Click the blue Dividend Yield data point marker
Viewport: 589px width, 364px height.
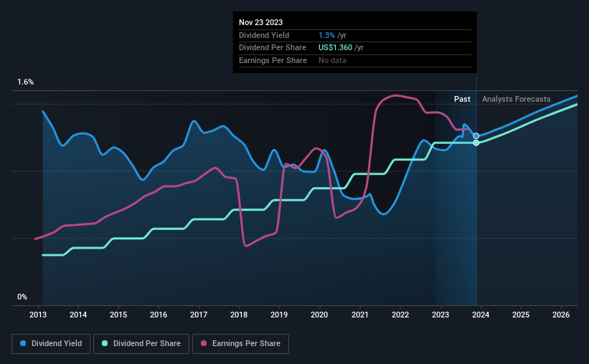(476, 136)
